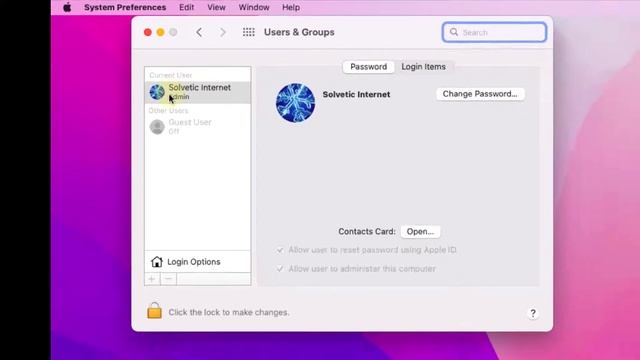Toggle allow user to administer computer

[280, 269]
